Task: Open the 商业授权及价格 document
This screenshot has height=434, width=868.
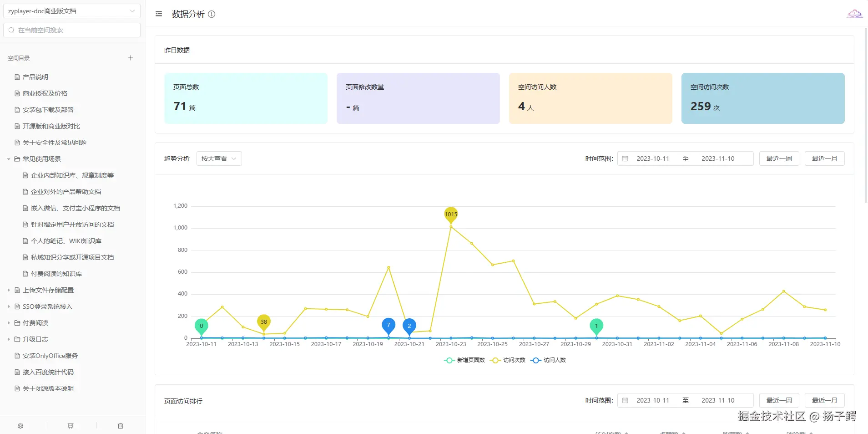Action: click(45, 93)
